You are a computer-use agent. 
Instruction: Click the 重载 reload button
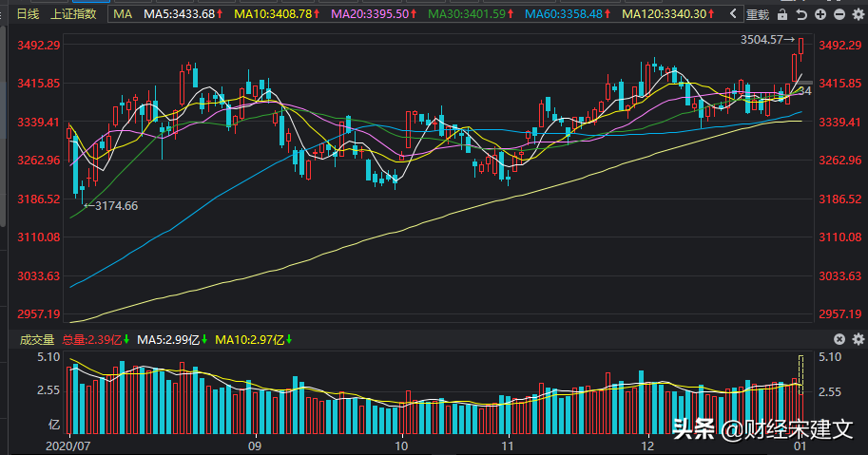tap(758, 14)
